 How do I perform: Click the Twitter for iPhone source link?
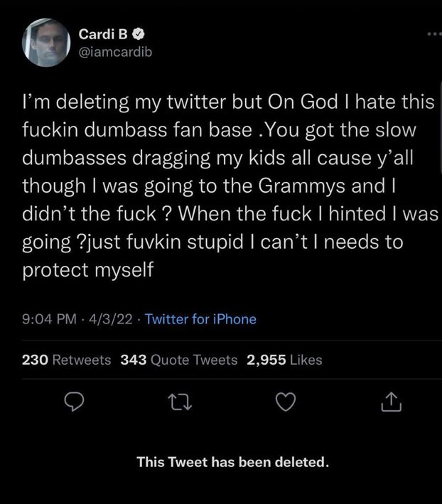pyautogui.click(x=200, y=319)
